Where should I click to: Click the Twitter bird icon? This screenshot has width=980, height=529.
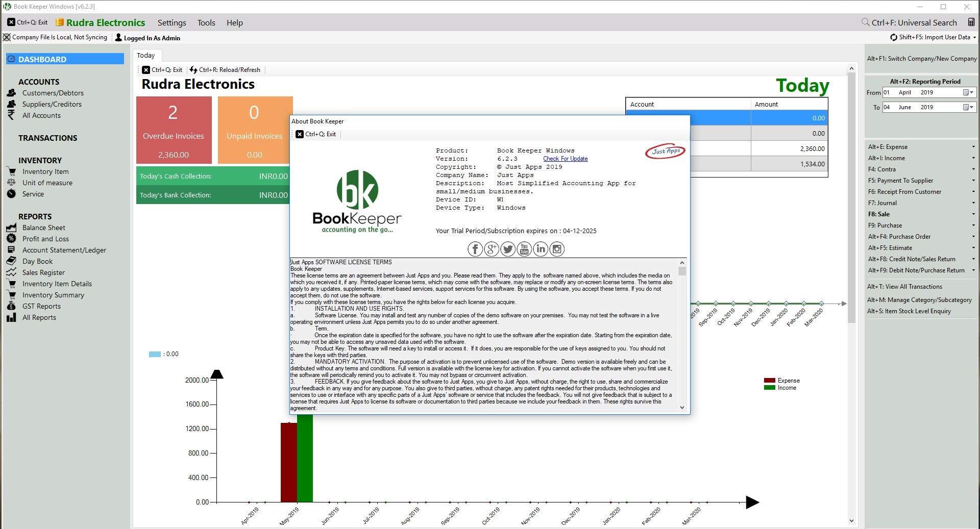pyautogui.click(x=508, y=249)
